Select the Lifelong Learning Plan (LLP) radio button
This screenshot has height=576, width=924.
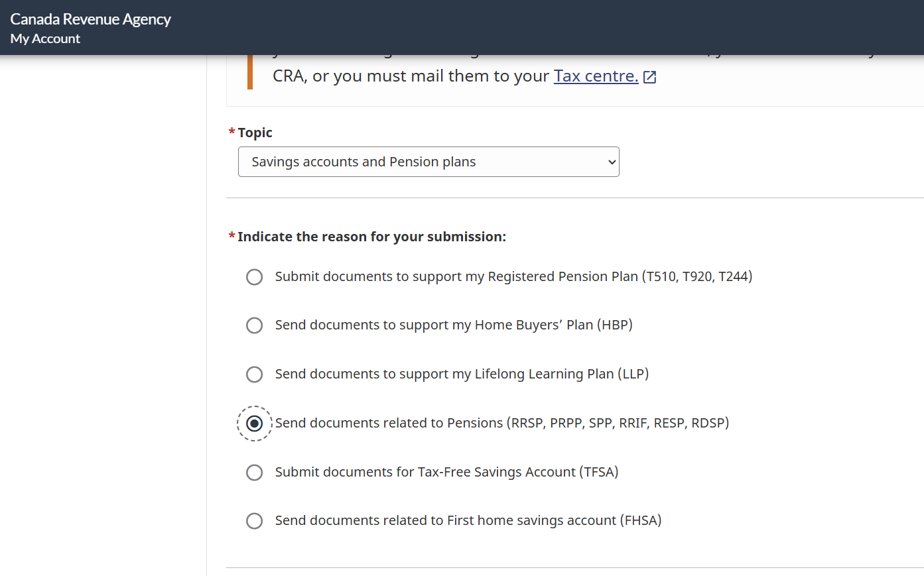(254, 374)
